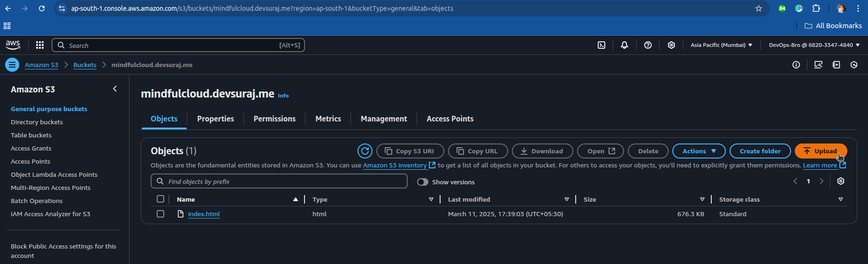
Task: Open the AWS services grid menu
Action: tap(40, 45)
